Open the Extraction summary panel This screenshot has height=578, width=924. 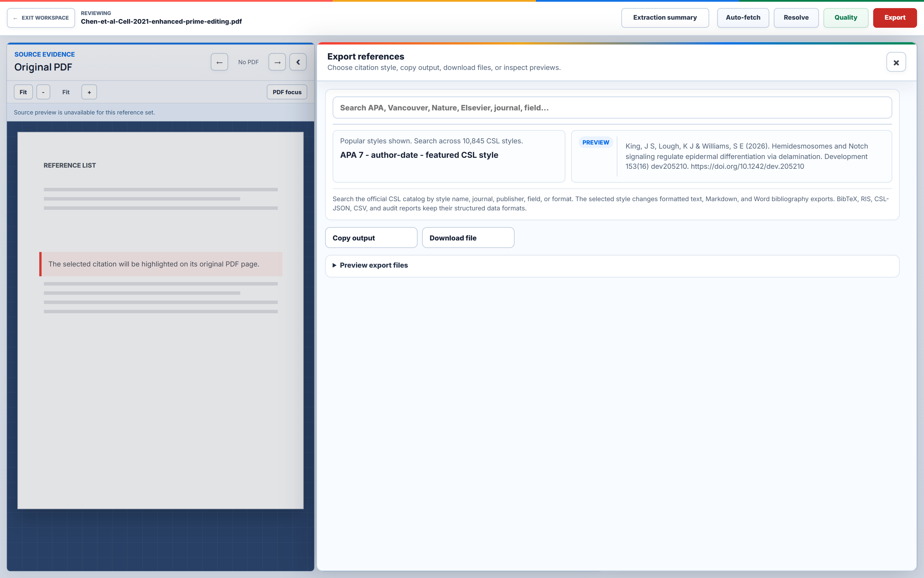tap(665, 18)
